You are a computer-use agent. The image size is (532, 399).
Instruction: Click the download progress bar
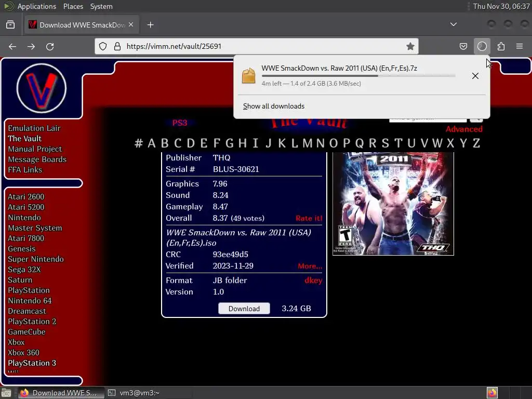[358, 76]
